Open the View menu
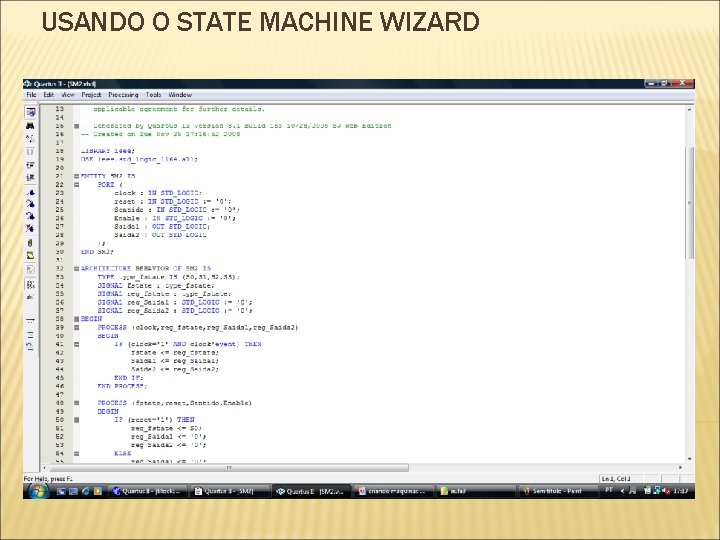 coord(68,95)
